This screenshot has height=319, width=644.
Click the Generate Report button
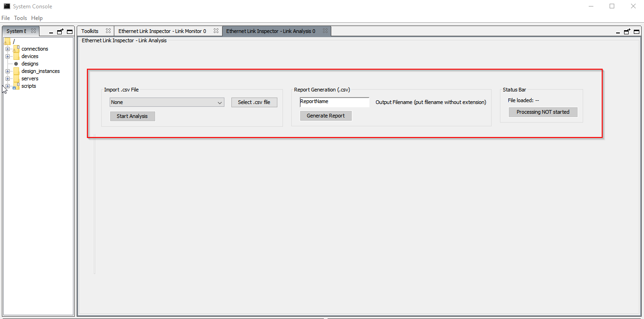point(326,116)
